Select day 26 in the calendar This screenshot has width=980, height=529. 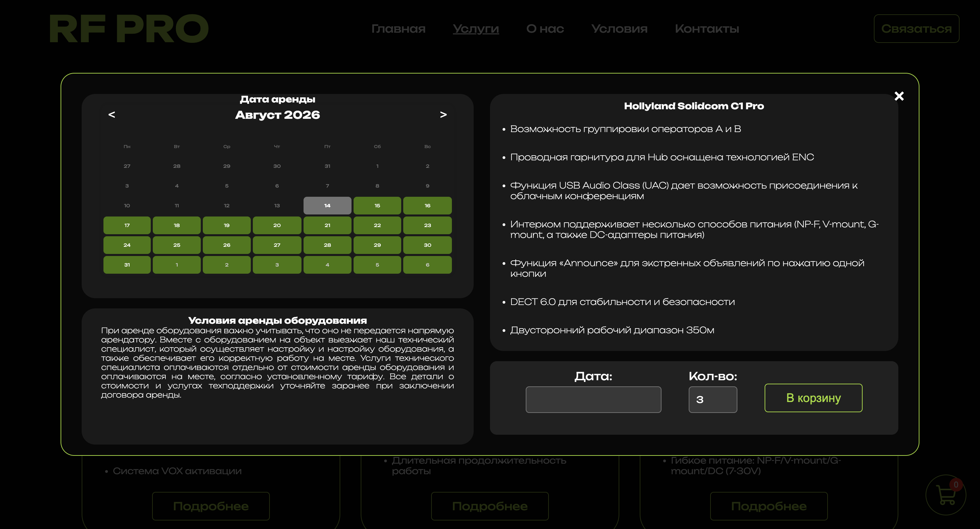227,245
